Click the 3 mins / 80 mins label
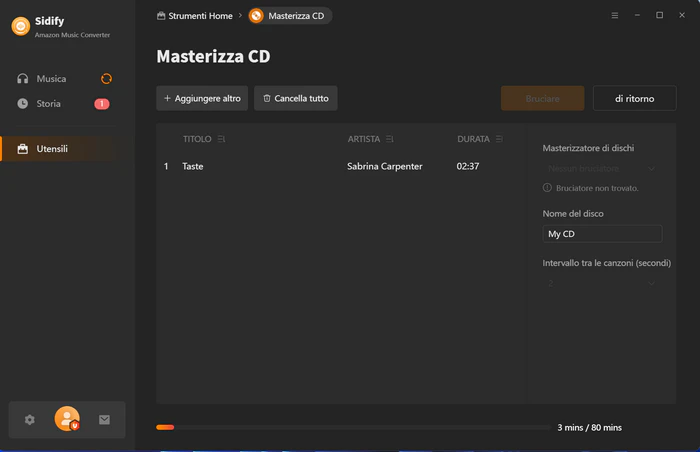The image size is (700, 452). pyautogui.click(x=589, y=428)
